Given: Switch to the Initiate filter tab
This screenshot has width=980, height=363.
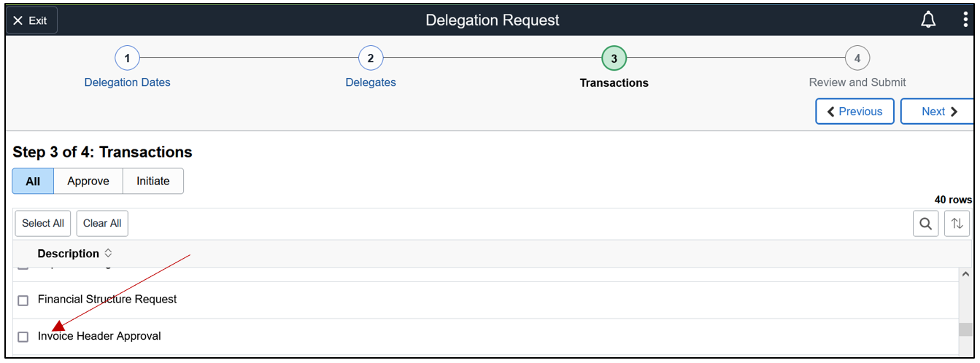Looking at the screenshot, I should pyautogui.click(x=153, y=181).
